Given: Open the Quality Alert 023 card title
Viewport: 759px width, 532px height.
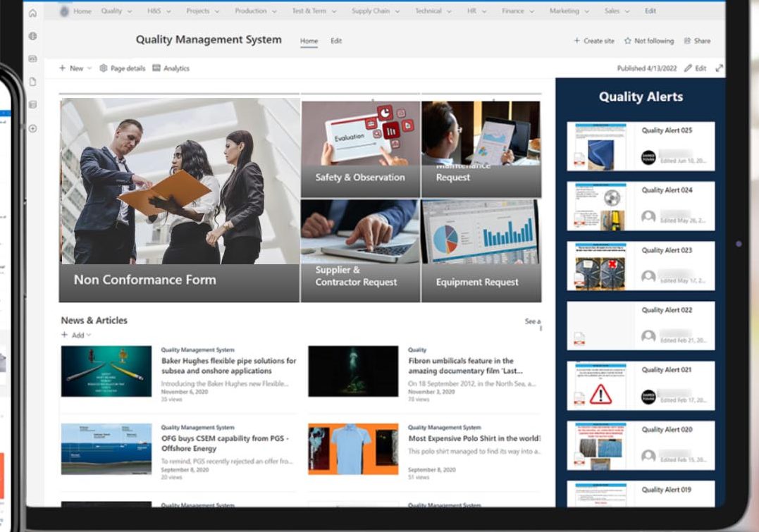Looking at the screenshot, I should point(667,250).
